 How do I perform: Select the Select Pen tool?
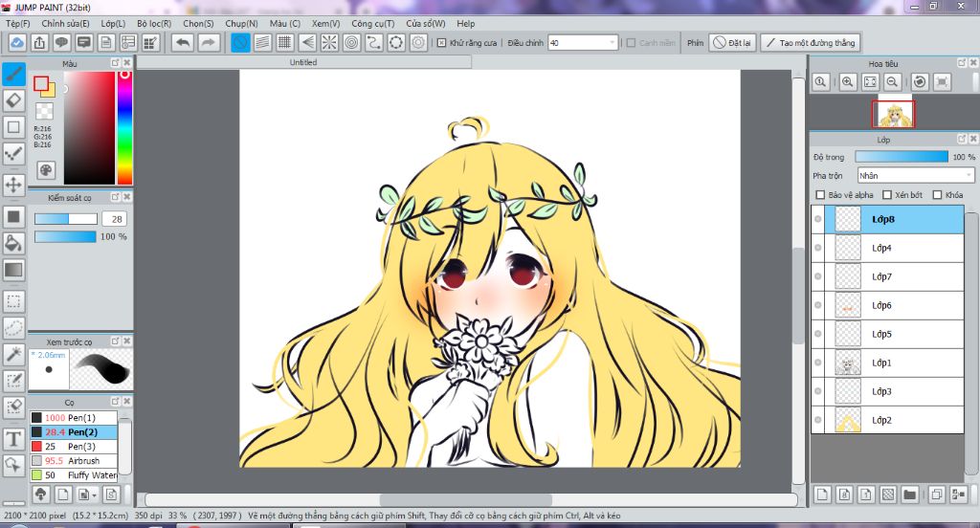click(x=13, y=381)
